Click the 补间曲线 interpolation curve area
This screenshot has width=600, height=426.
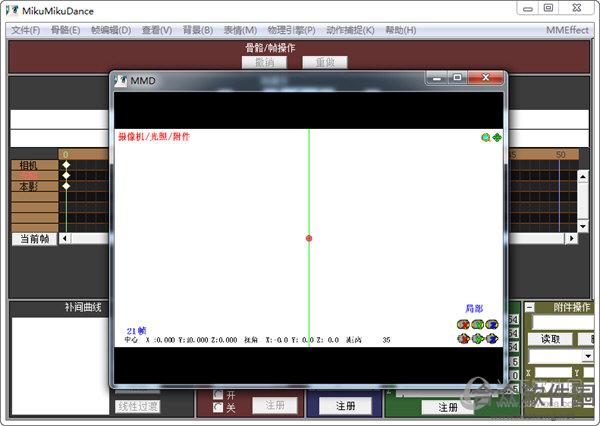click(x=60, y=366)
